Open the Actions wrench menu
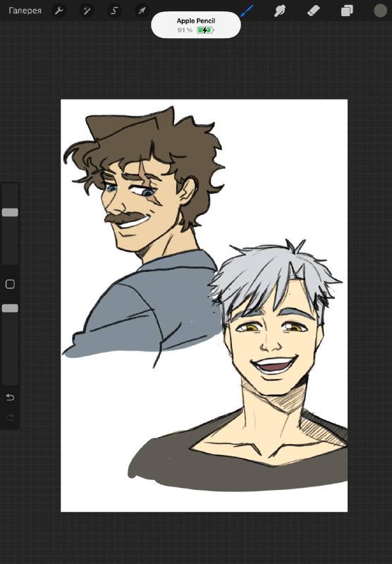 [x=59, y=11]
